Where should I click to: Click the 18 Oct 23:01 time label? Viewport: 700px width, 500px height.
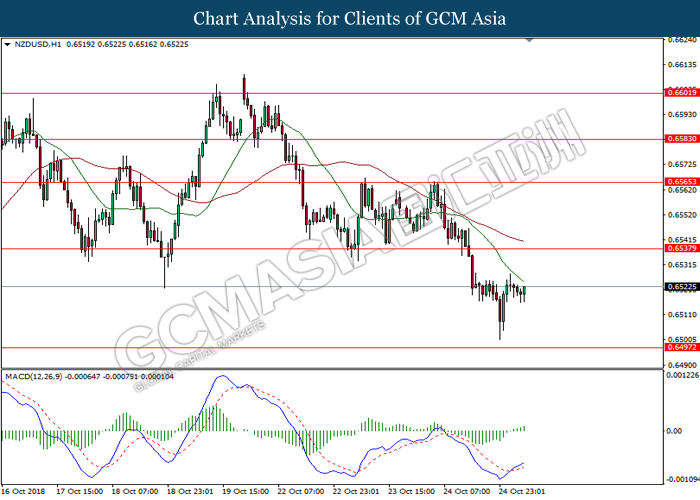pyautogui.click(x=190, y=492)
